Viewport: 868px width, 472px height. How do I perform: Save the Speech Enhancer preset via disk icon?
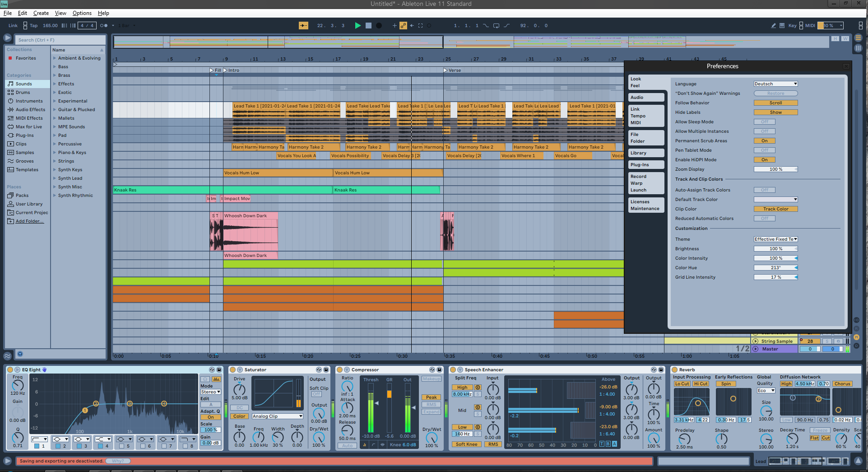pos(661,370)
